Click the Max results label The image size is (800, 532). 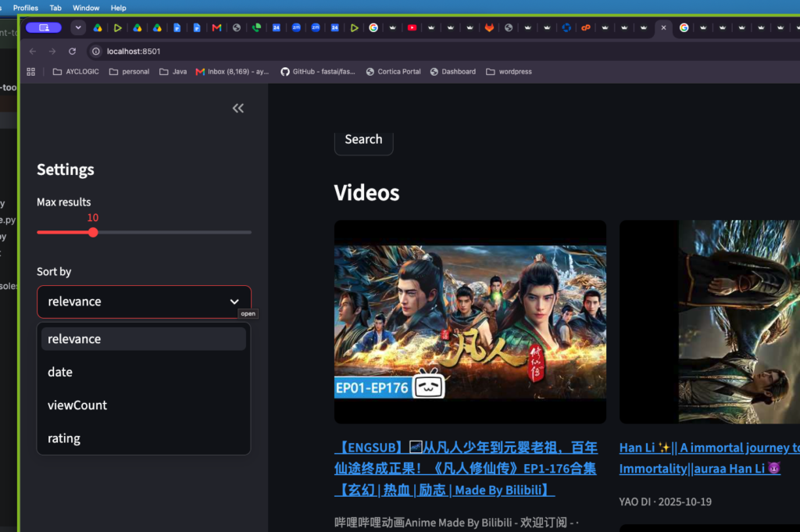[x=64, y=202]
